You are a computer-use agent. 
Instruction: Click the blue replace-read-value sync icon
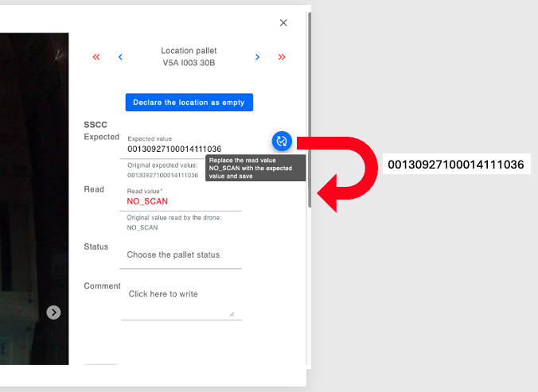[x=282, y=142]
